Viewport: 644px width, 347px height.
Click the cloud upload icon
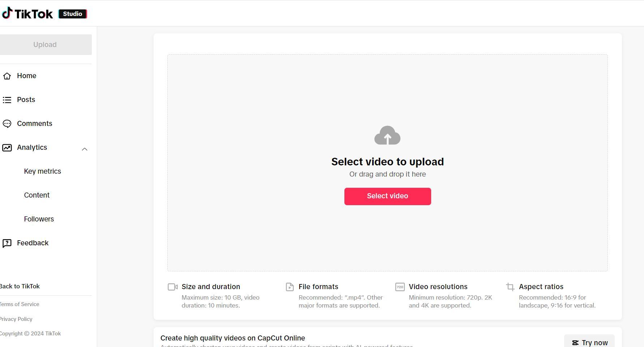[387, 135]
